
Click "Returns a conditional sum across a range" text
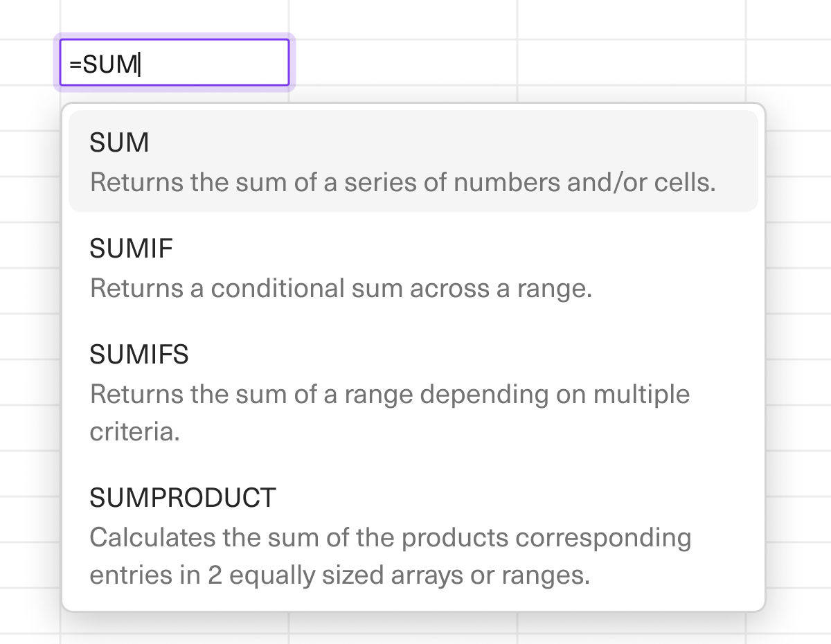click(x=341, y=289)
